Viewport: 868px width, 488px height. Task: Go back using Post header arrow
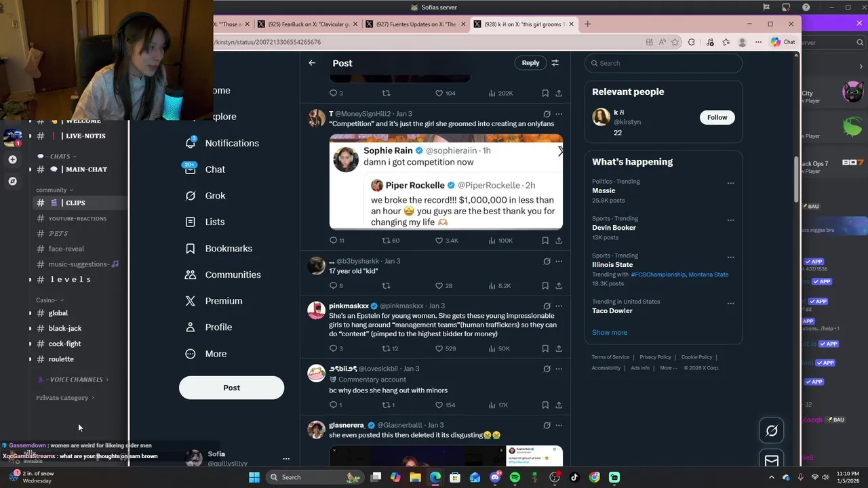[312, 63]
